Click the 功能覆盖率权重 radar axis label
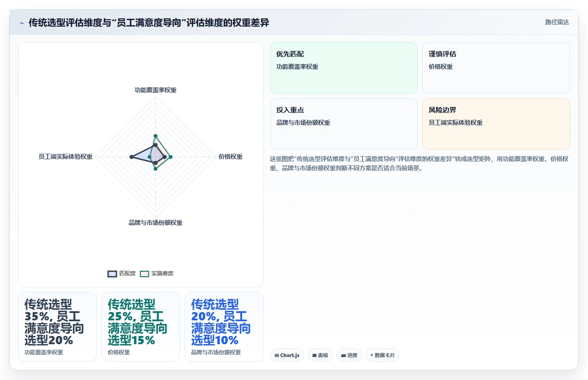Image resolution: width=588 pixels, height=380 pixels. point(155,90)
